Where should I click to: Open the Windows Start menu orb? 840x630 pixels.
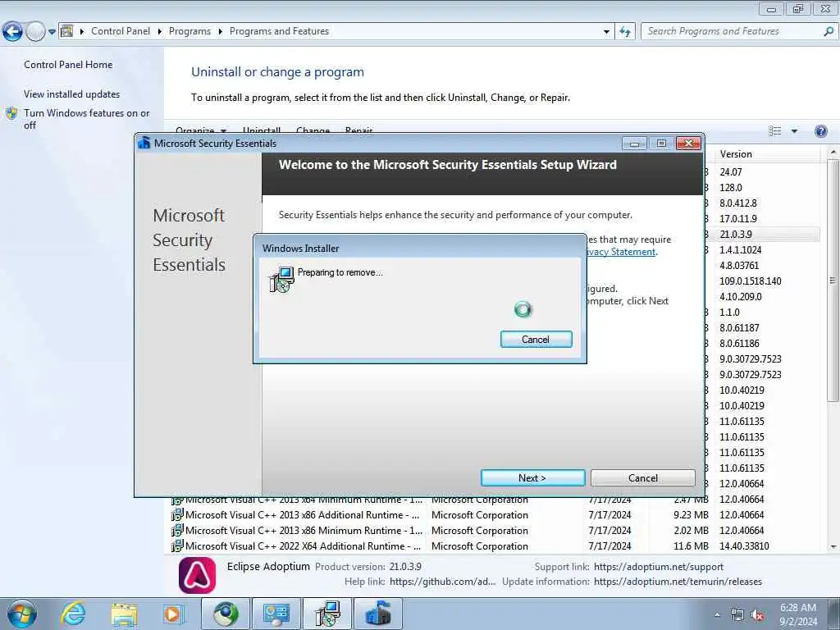coord(22,614)
